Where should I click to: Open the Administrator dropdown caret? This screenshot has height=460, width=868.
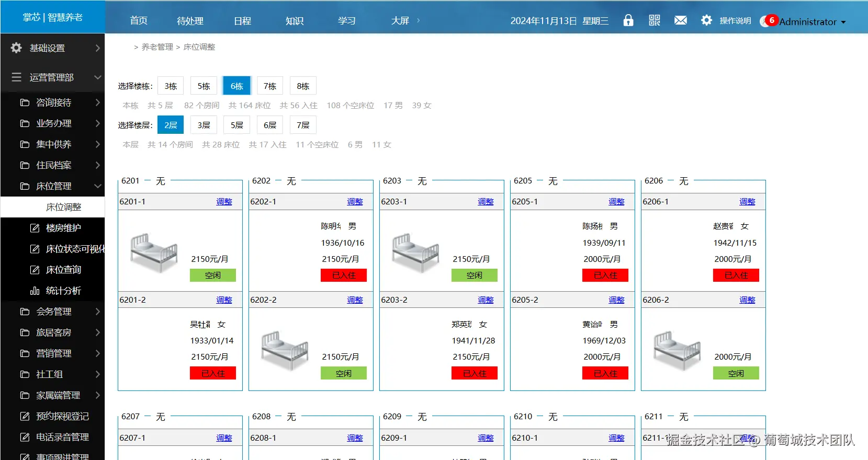click(x=843, y=22)
